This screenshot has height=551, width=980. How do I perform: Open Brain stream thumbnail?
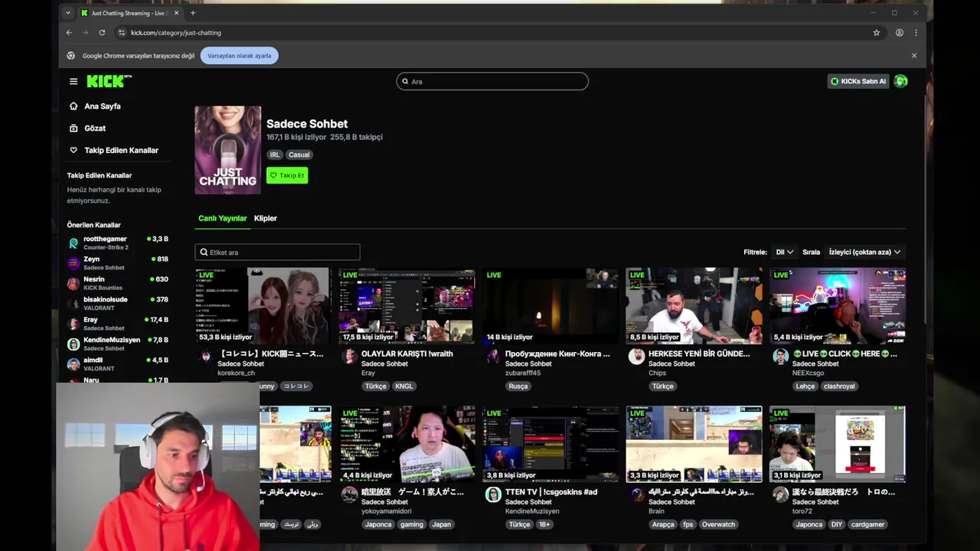(x=694, y=444)
